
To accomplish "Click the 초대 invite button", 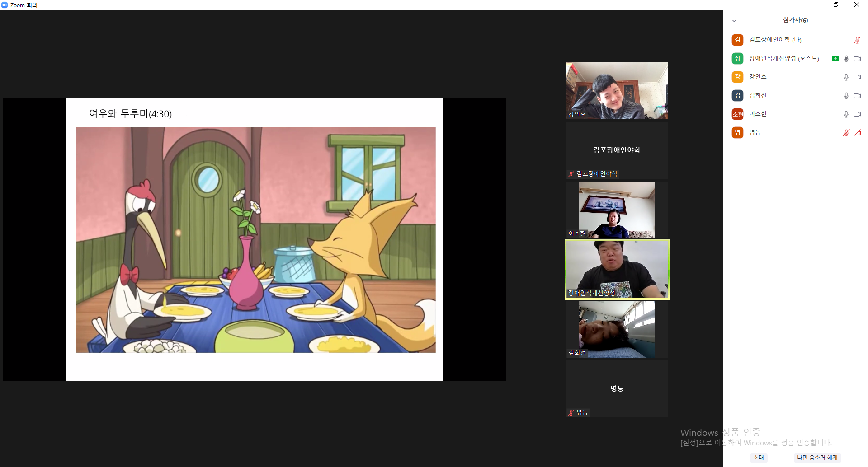I will [x=759, y=458].
